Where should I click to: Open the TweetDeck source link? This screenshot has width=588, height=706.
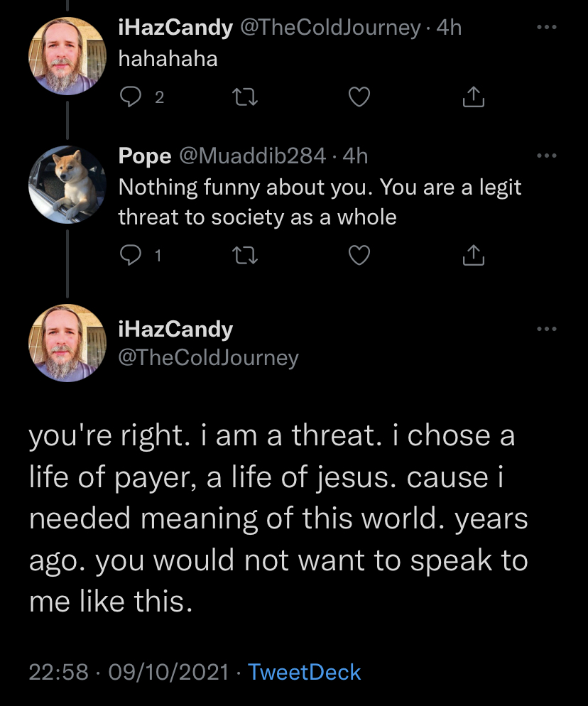click(x=305, y=672)
